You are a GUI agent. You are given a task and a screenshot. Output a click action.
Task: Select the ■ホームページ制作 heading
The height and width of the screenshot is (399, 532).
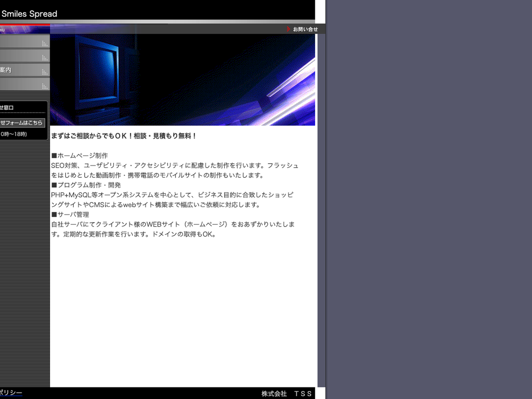tap(79, 156)
